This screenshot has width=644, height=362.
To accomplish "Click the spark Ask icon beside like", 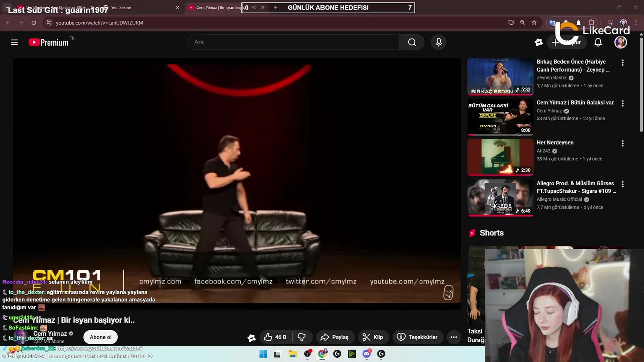I will click(x=251, y=338).
